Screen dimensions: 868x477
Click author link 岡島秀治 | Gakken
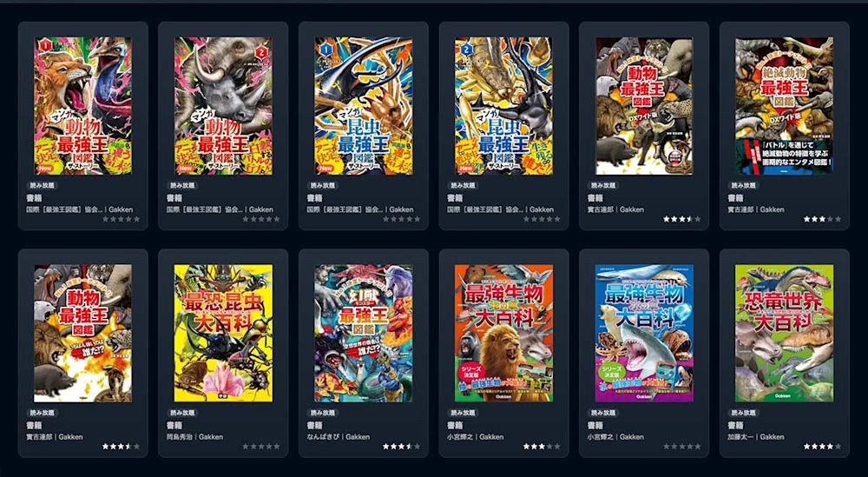click(x=194, y=436)
